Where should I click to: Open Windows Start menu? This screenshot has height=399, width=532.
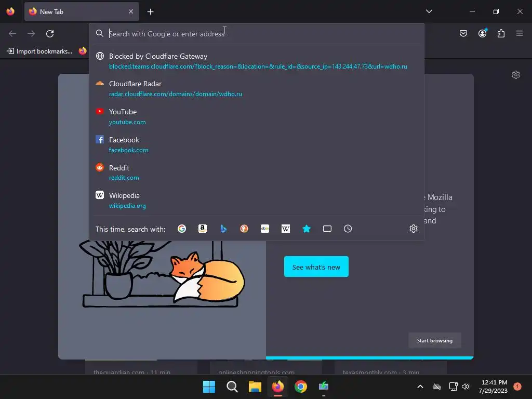[x=209, y=387]
